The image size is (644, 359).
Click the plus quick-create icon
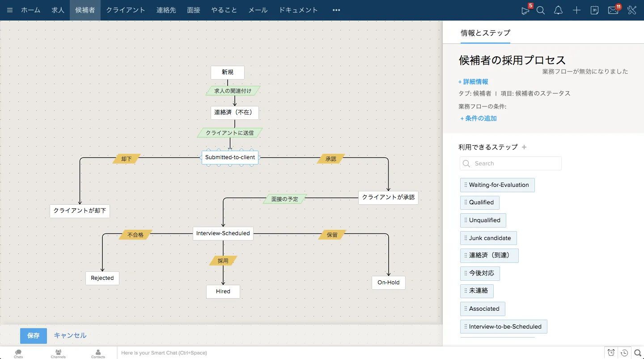click(x=576, y=10)
